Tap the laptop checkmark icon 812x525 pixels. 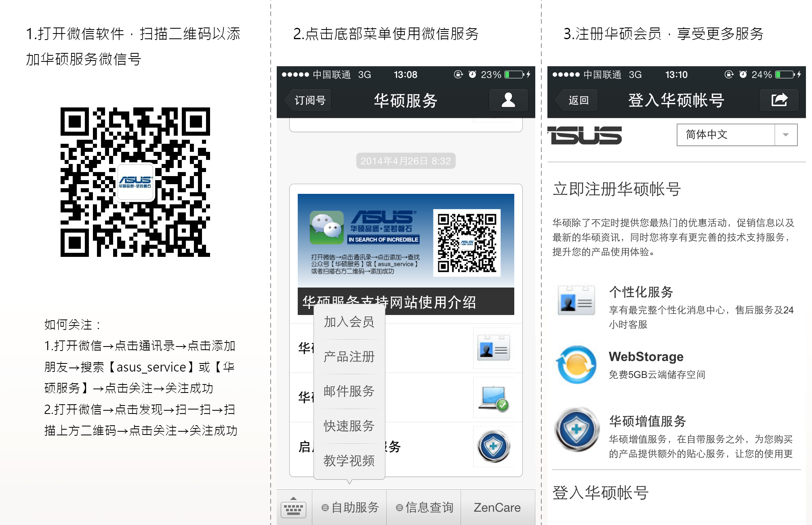click(493, 398)
